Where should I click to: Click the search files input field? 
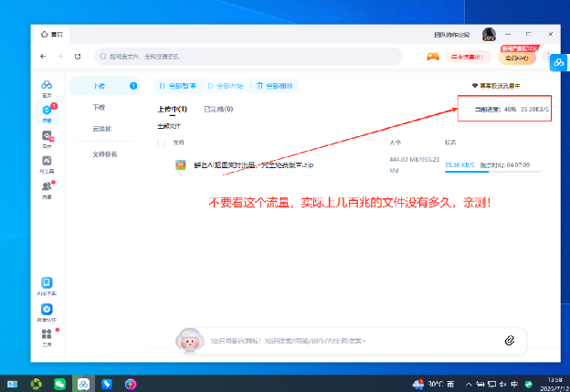(248, 57)
